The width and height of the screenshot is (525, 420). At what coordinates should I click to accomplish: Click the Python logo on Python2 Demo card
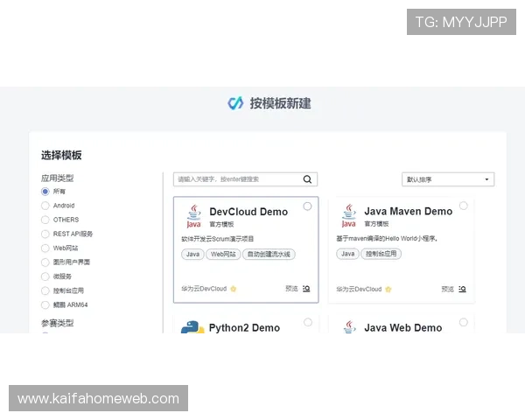192,327
